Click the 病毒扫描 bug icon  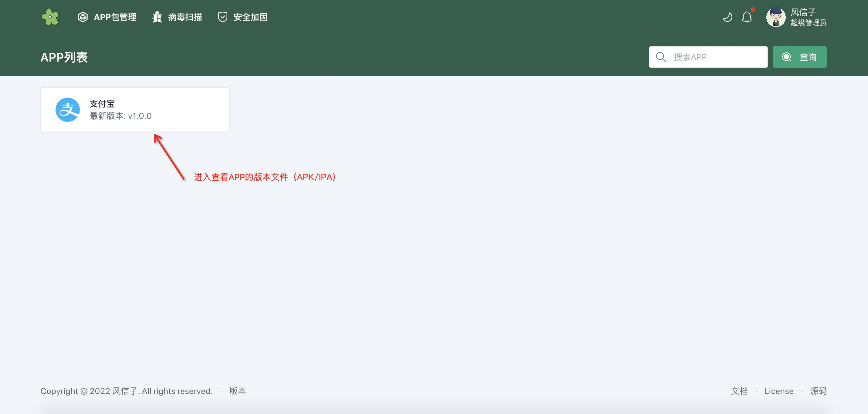pos(157,17)
